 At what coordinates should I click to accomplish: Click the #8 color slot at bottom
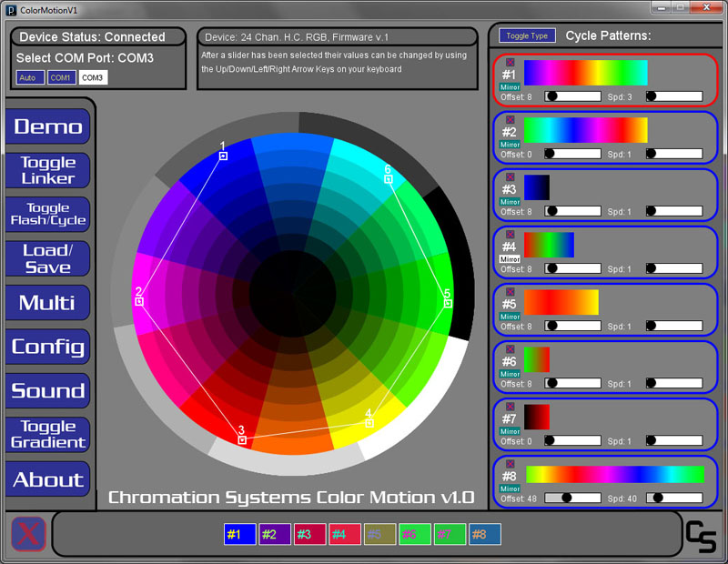(x=485, y=534)
